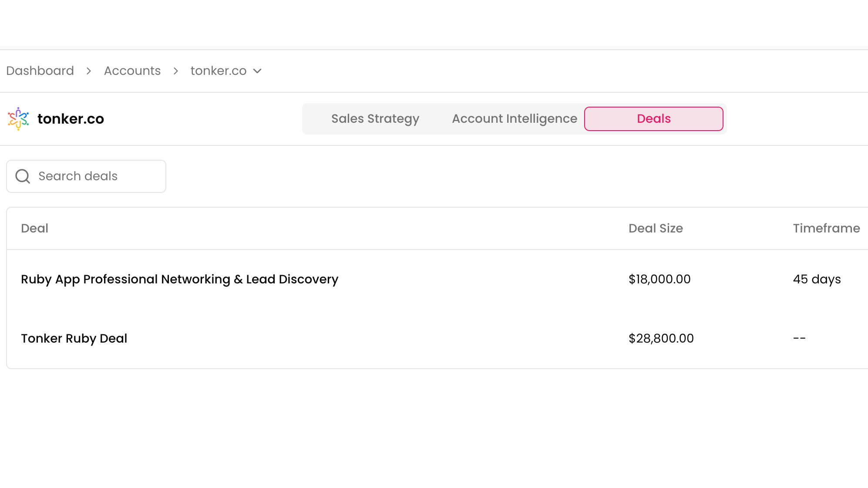Go to Dashboard breadcrumb link
Screen dimensions: 868x488
point(40,71)
